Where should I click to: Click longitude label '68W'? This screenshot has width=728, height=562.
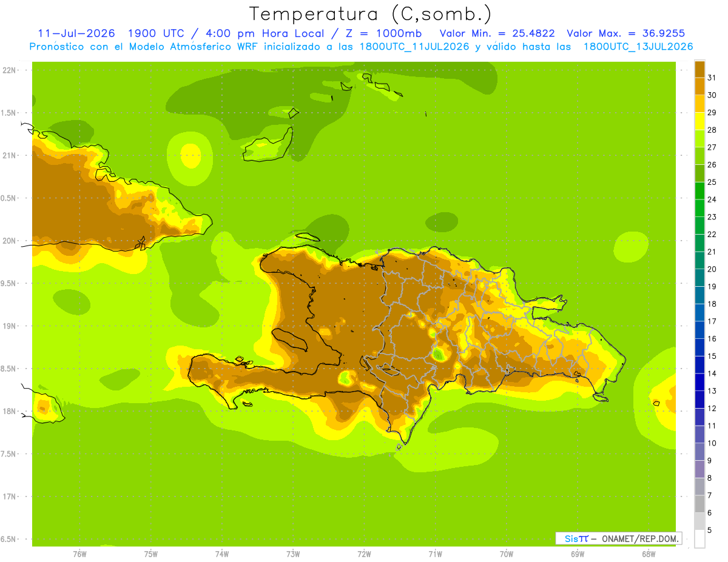coord(649,554)
